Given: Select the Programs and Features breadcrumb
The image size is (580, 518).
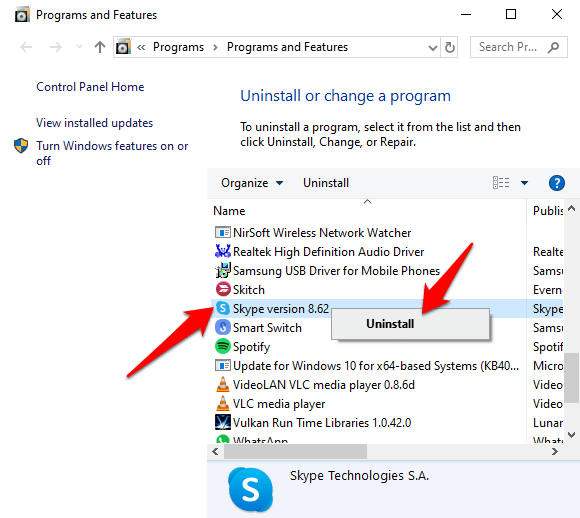Looking at the screenshot, I should tap(287, 47).
